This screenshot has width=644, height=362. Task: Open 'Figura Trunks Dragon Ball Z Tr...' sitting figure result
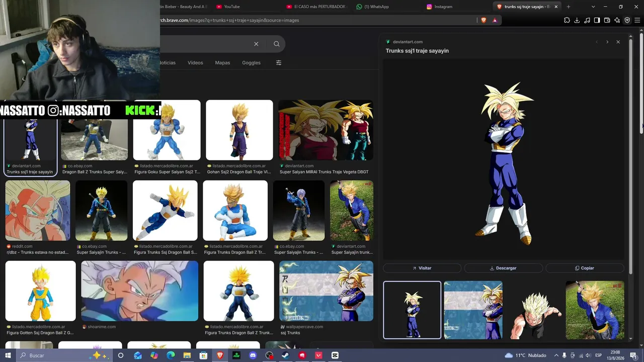235,211
